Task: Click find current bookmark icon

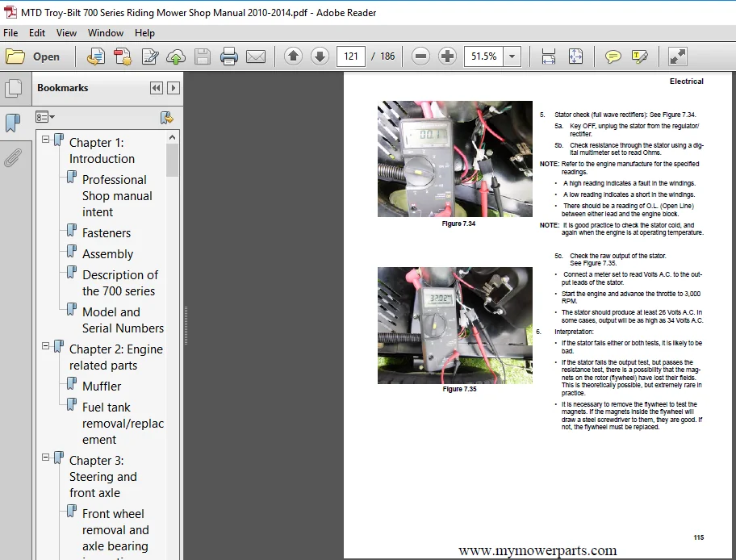Action: 166,117
